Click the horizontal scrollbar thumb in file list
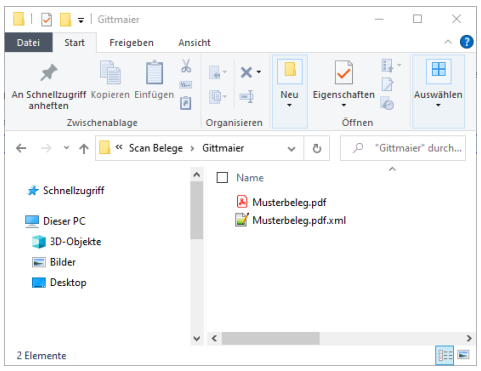Image resolution: width=481 pixels, height=371 pixels. coord(270,338)
